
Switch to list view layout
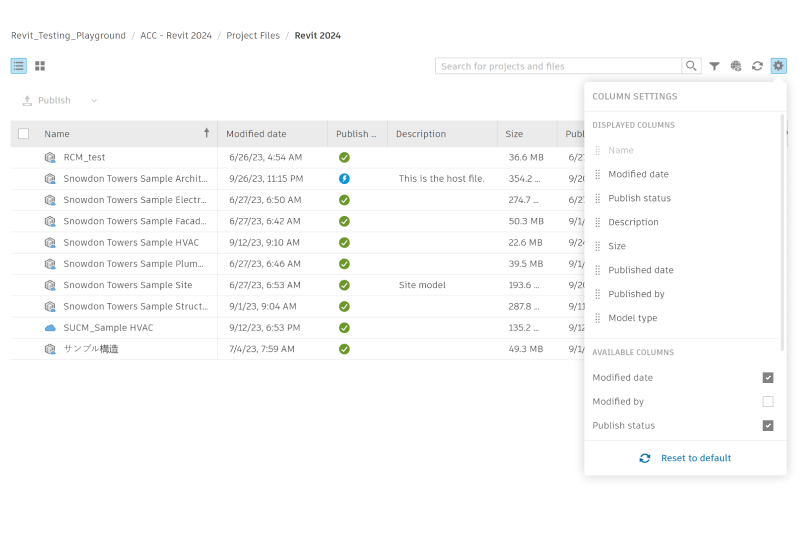click(x=19, y=66)
